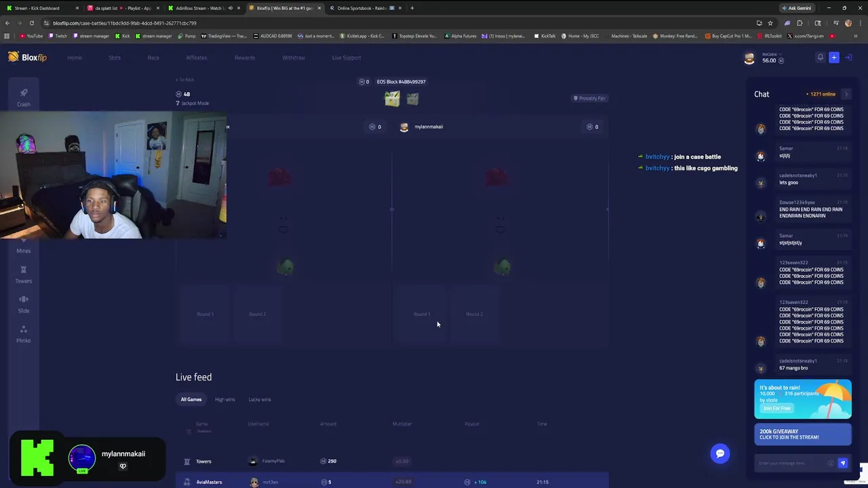Open the Home nav item
Screen dimensions: 868x488
tap(75, 58)
